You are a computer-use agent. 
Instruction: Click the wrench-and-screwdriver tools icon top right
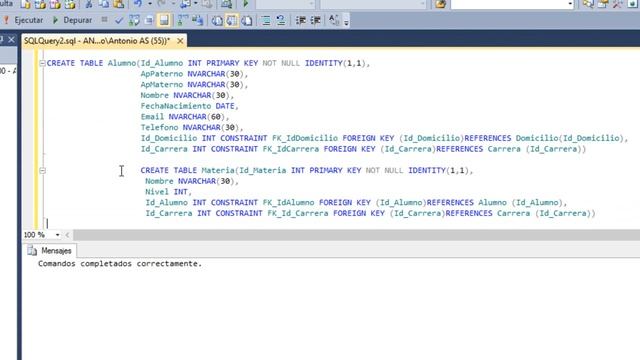pos(617,4)
